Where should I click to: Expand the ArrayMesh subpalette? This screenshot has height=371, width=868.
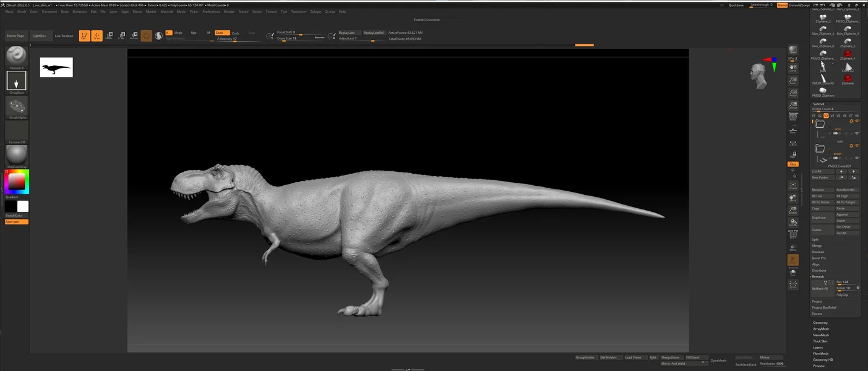[x=821, y=329]
